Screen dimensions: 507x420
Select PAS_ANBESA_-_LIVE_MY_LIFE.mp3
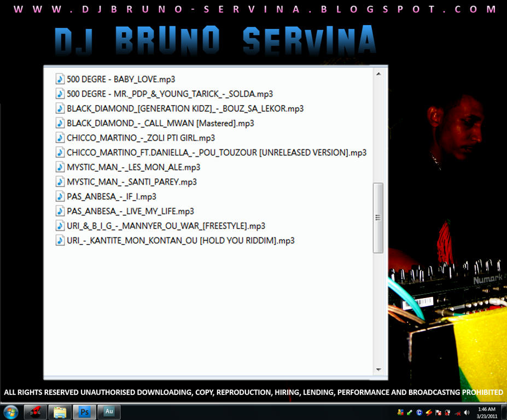(130, 211)
